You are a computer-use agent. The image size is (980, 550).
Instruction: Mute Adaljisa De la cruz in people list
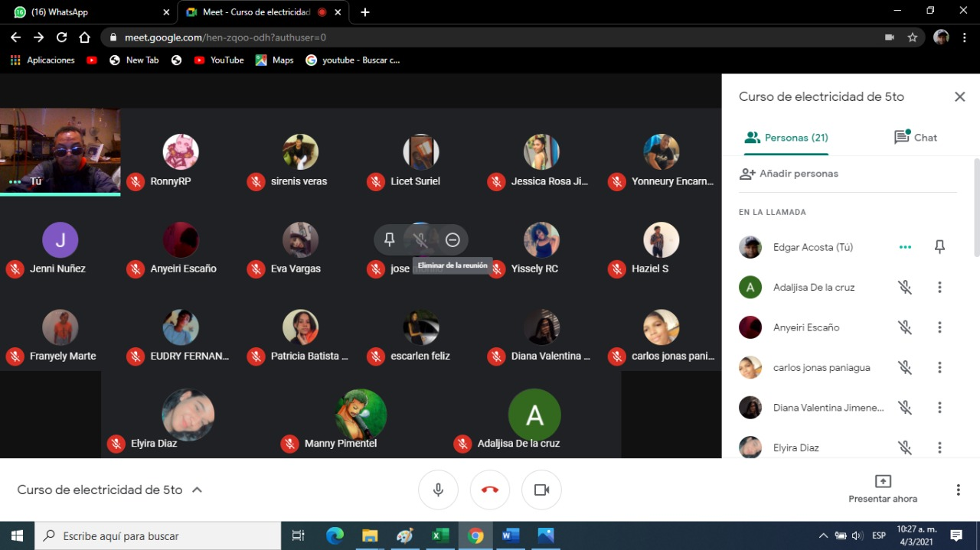tap(905, 287)
